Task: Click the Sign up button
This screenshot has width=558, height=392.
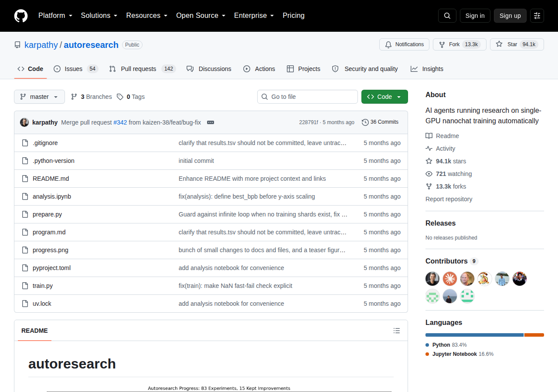Action: click(x=510, y=16)
